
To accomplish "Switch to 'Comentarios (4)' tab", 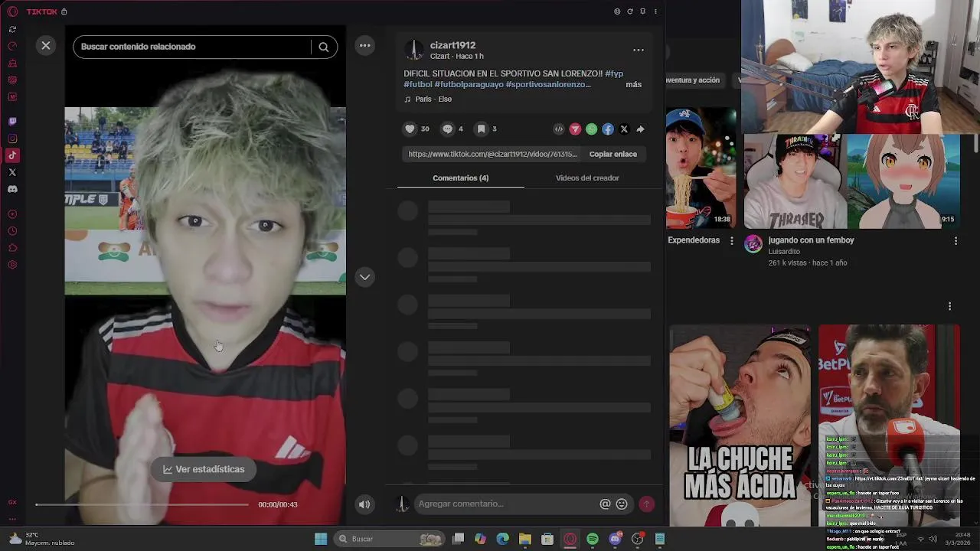I will click(460, 178).
